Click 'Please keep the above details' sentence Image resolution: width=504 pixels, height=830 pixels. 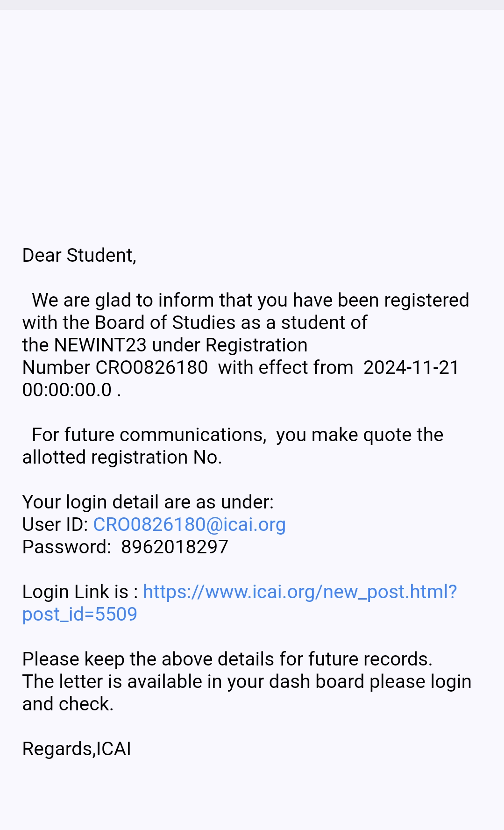[x=227, y=659]
